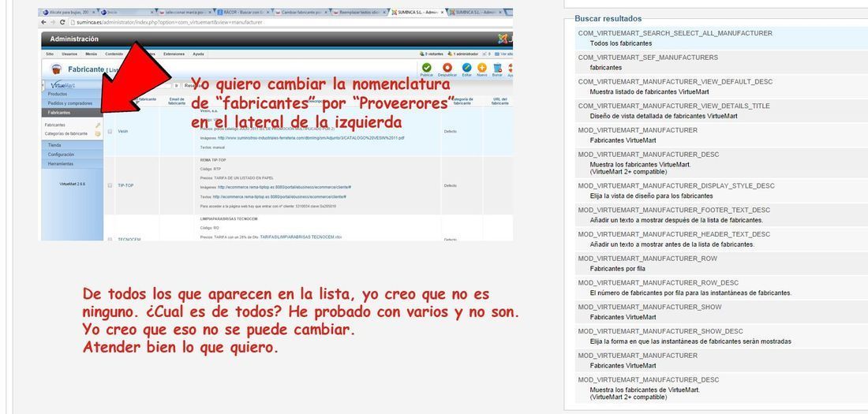Viewport: 868px width, 414px height.
Task: Click the Nuevo yellow plus icon
Action: (482, 68)
